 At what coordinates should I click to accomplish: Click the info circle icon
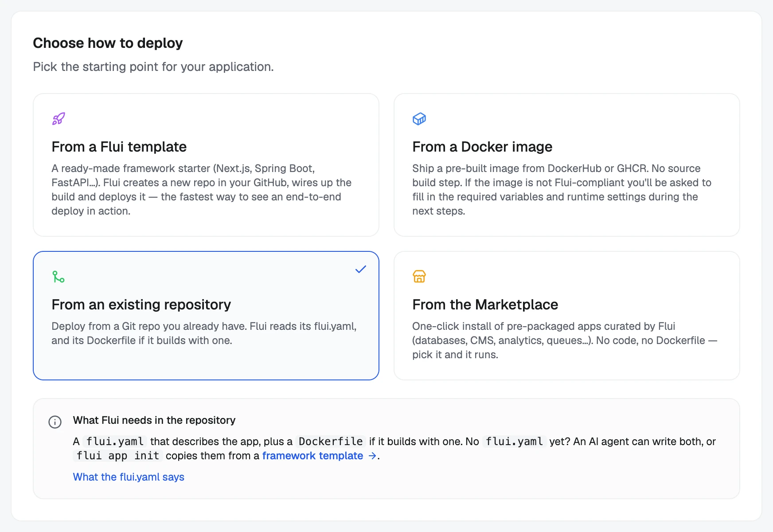(x=55, y=422)
